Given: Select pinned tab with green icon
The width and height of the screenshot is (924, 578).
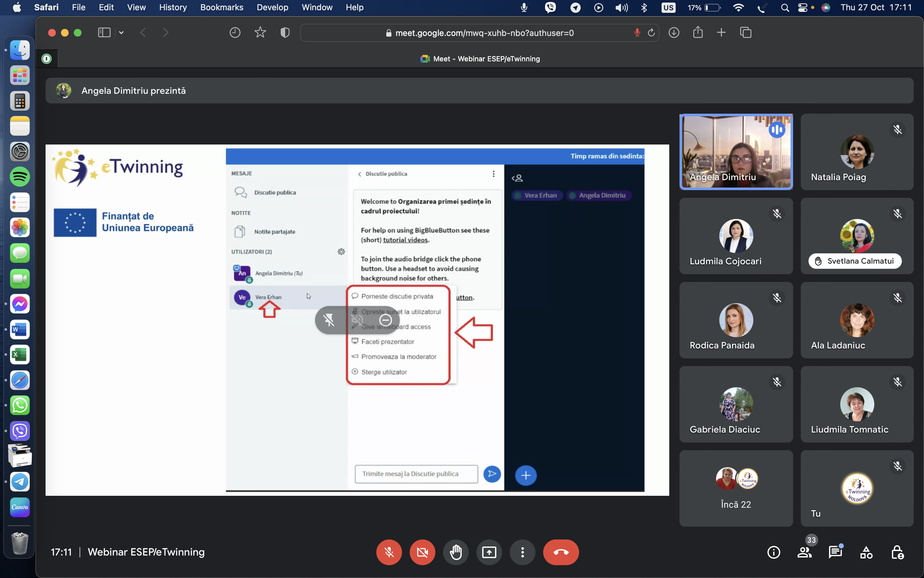Looking at the screenshot, I should pyautogui.click(x=47, y=59).
